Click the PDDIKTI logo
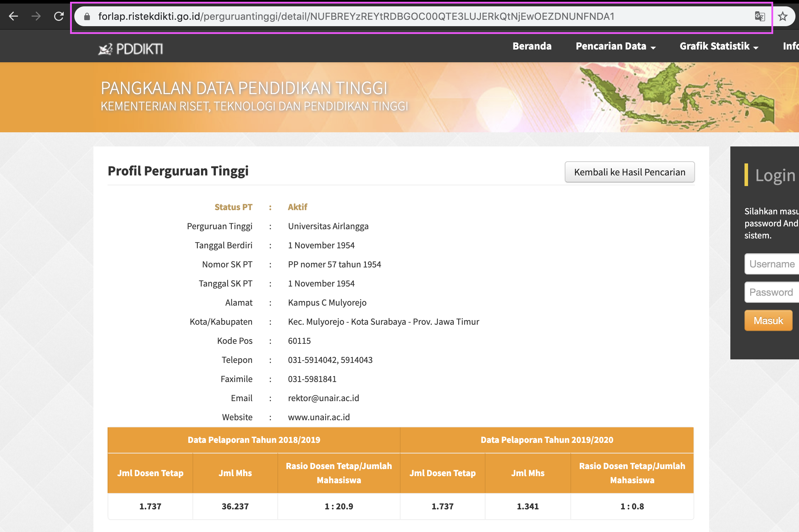This screenshot has height=532, width=799. click(131, 49)
